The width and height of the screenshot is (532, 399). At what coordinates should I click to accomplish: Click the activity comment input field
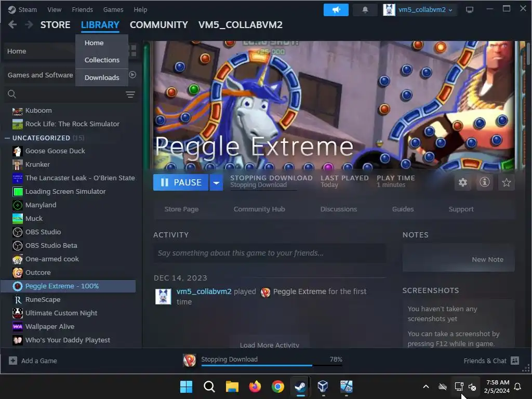[x=270, y=253]
